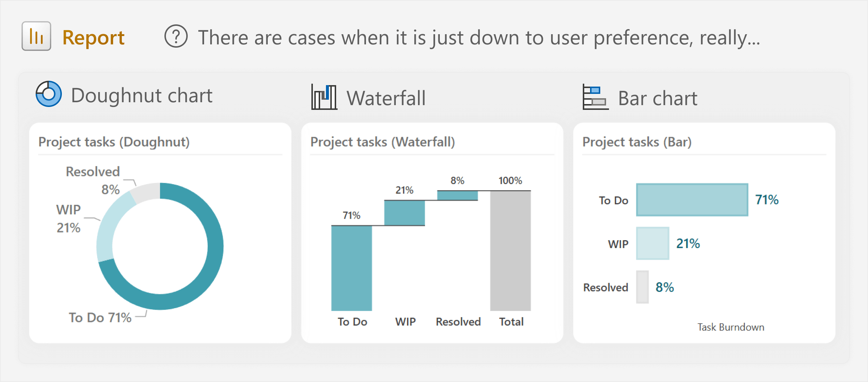Select the Bar chart section title
The width and height of the screenshot is (868, 382).
(x=658, y=98)
